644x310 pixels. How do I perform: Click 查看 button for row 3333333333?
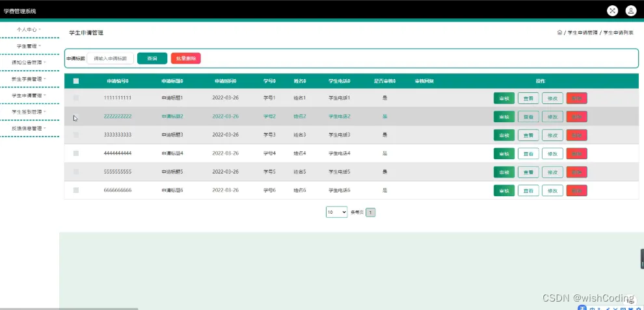coord(528,135)
